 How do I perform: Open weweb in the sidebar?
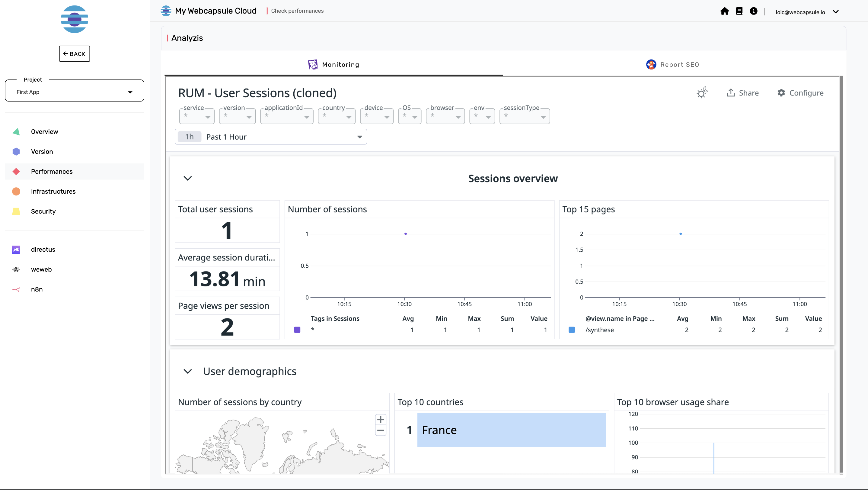point(75,269)
